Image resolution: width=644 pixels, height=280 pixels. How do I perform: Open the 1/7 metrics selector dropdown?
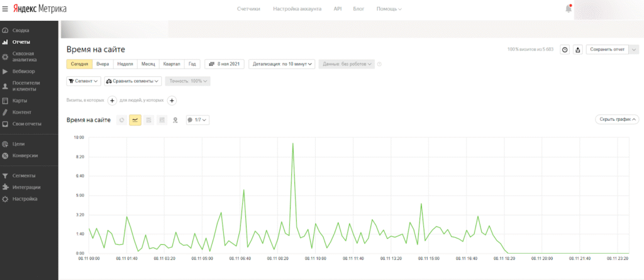click(197, 120)
